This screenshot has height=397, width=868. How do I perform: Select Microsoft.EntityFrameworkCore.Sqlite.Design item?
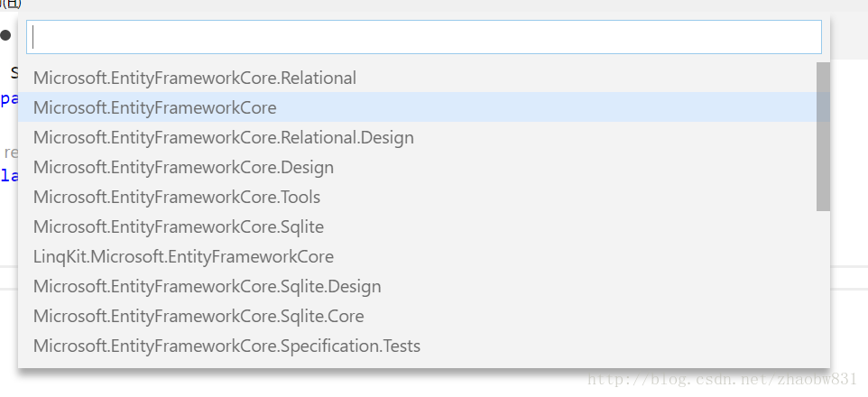[208, 286]
